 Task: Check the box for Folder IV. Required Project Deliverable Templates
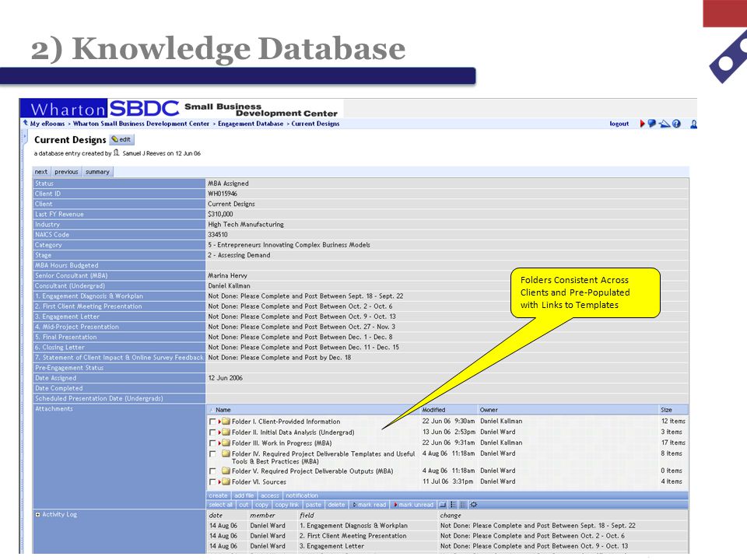(212, 454)
